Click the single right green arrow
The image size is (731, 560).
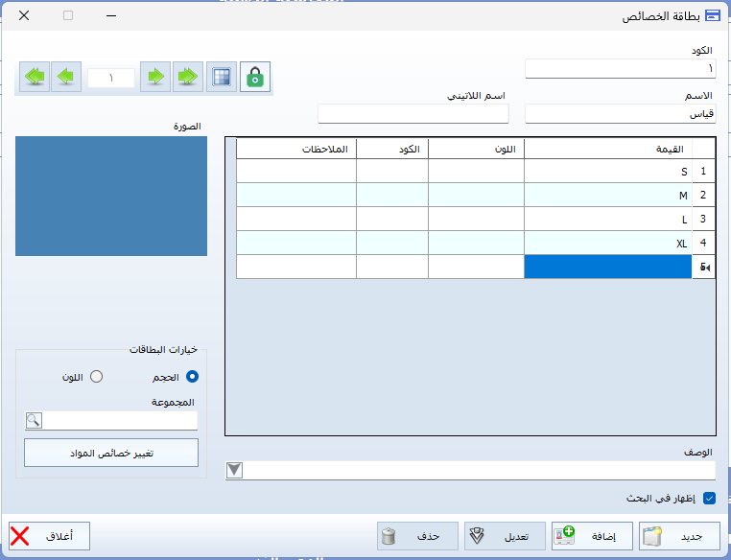point(155,77)
